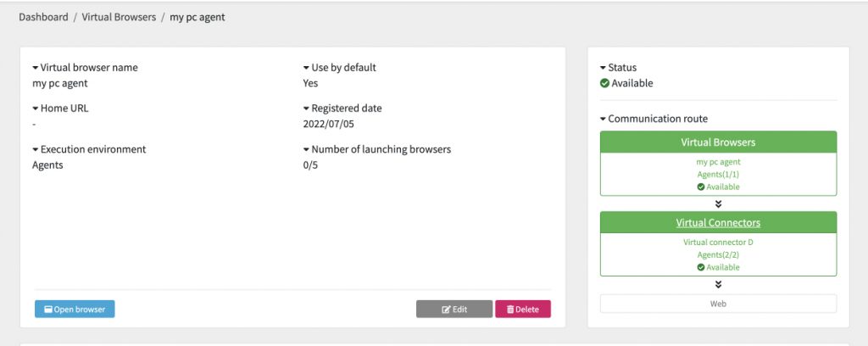Click the double chevron above Web box
This screenshot has width=868, height=346.
tap(718, 285)
